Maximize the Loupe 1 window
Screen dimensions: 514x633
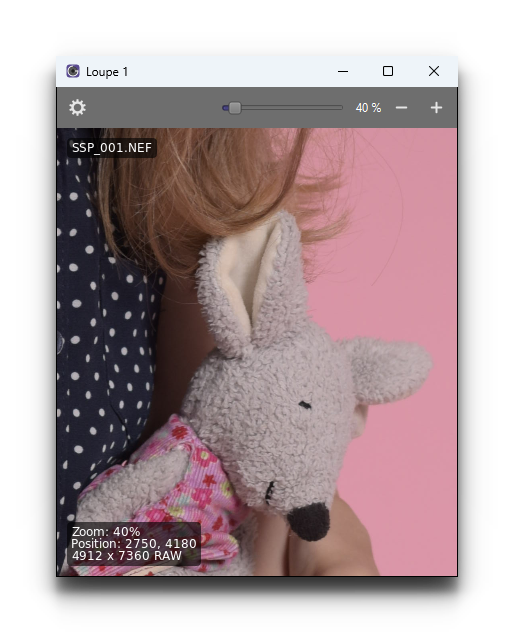coord(388,71)
